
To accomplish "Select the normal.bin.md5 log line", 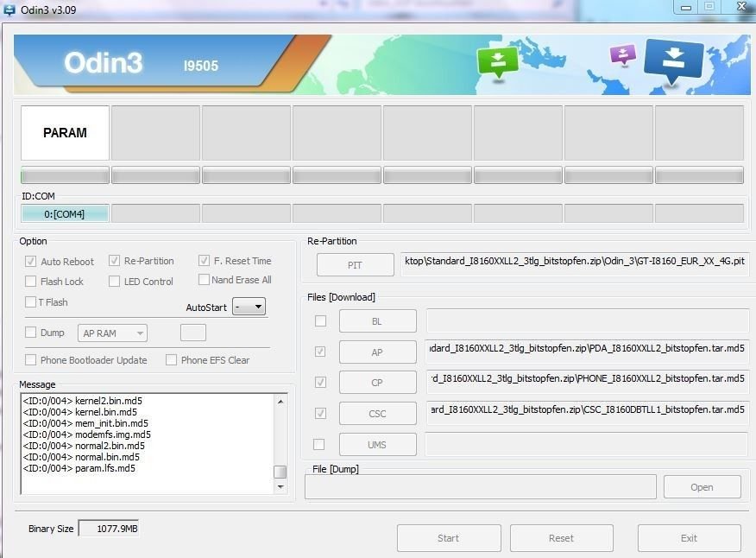I will 81,456.
